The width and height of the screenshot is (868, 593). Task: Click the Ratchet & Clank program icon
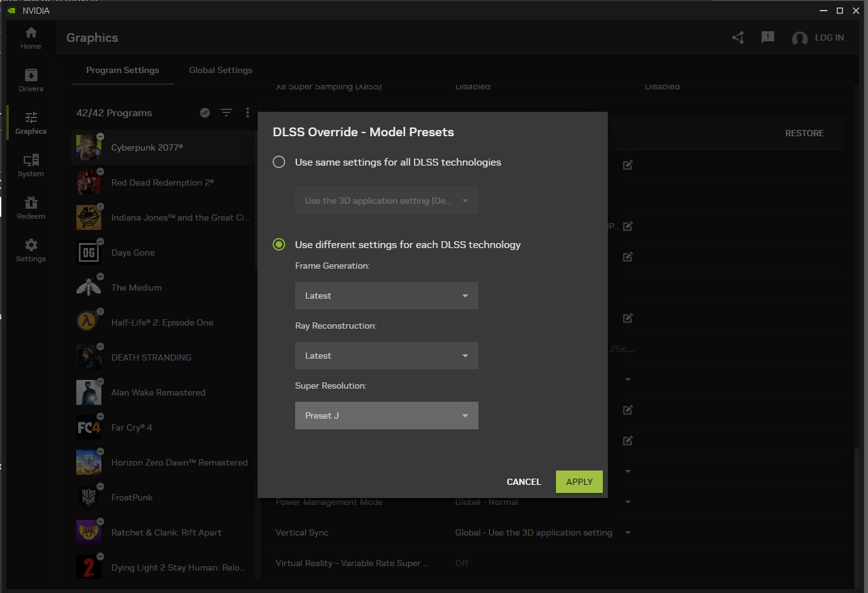89,532
